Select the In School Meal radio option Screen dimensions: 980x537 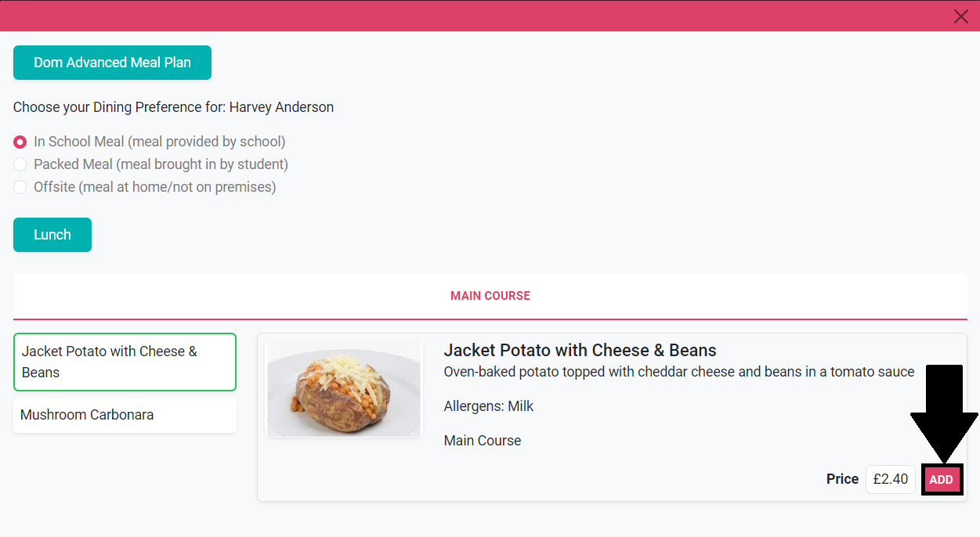[x=20, y=142]
